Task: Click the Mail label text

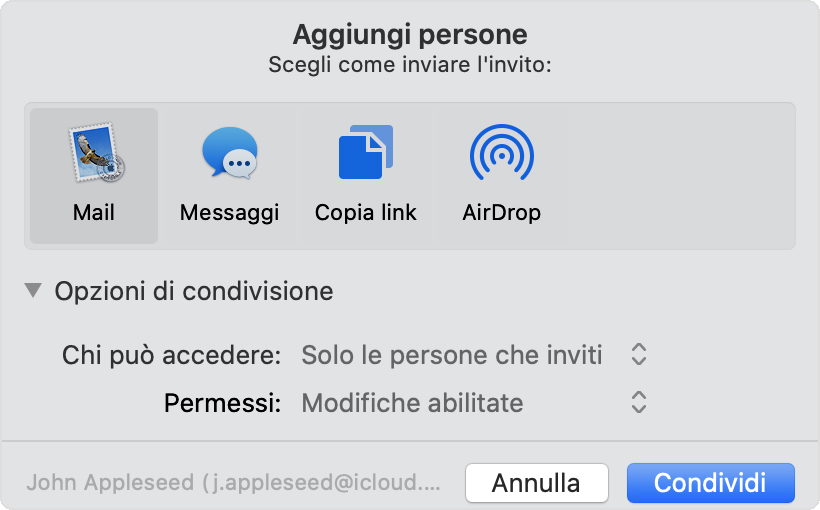Action: click(x=94, y=212)
